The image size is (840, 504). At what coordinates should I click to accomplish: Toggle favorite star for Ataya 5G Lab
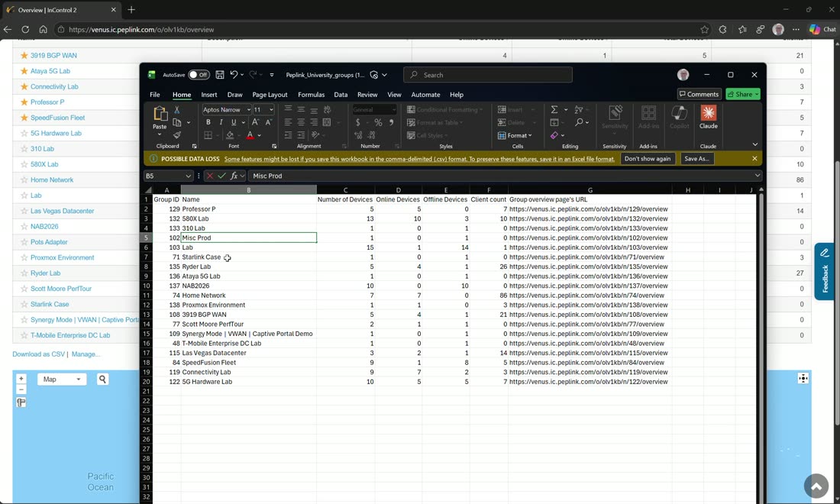coord(24,71)
